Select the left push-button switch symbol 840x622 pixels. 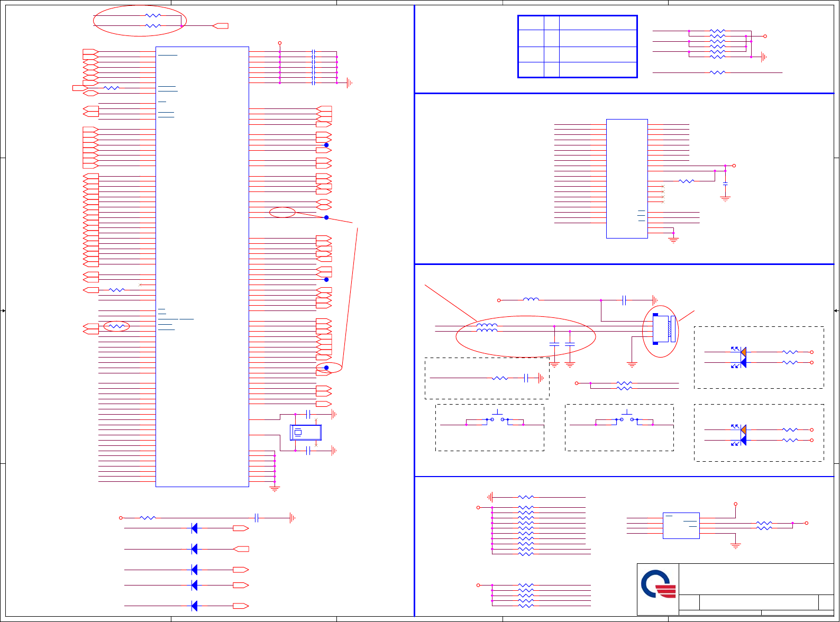(498, 417)
